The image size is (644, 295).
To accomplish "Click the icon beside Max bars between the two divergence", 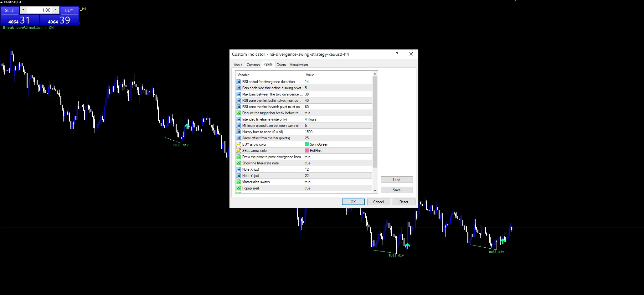I will 239,94.
